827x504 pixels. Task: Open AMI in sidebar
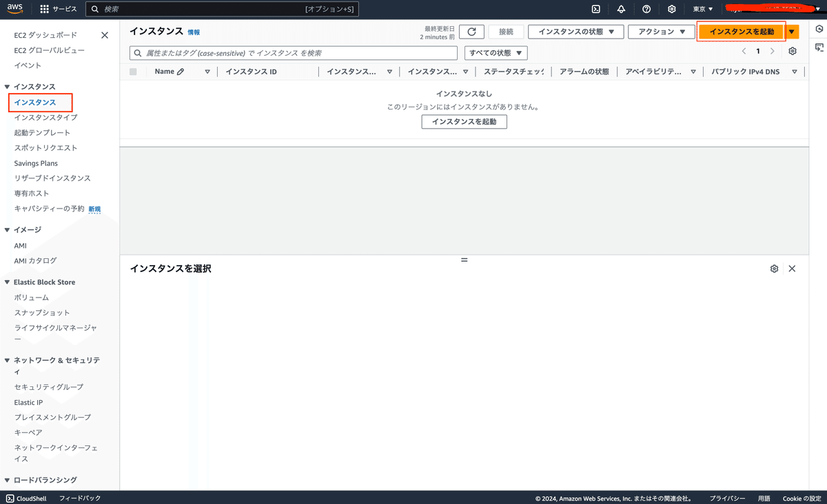21,246
